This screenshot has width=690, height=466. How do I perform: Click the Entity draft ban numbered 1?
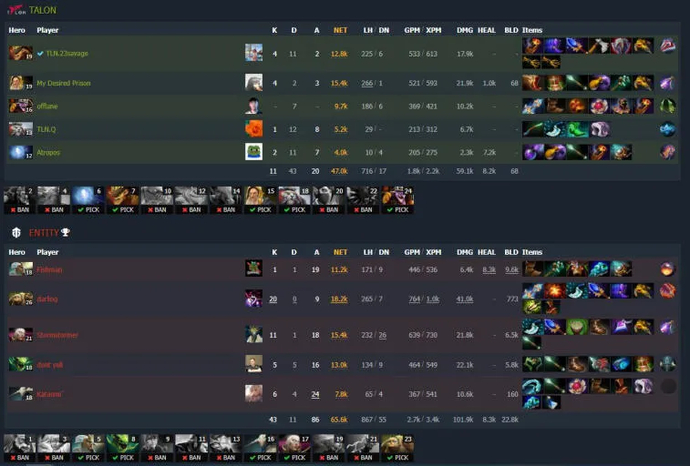coord(20,448)
